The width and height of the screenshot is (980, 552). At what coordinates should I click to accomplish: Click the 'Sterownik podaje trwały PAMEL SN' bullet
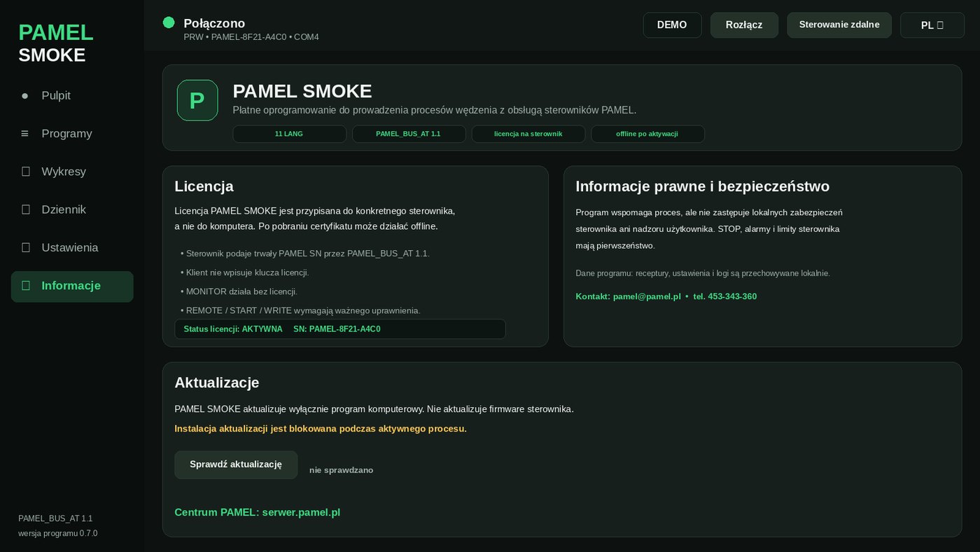coord(304,254)
